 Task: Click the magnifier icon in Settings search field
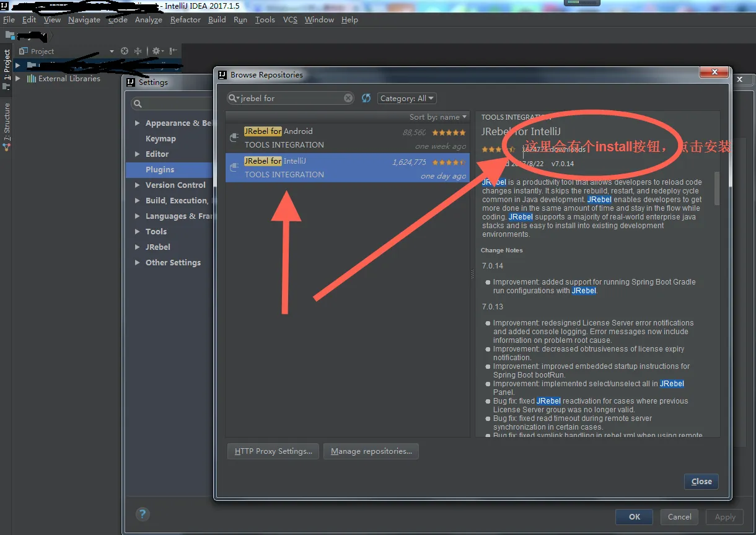(138, 104)
